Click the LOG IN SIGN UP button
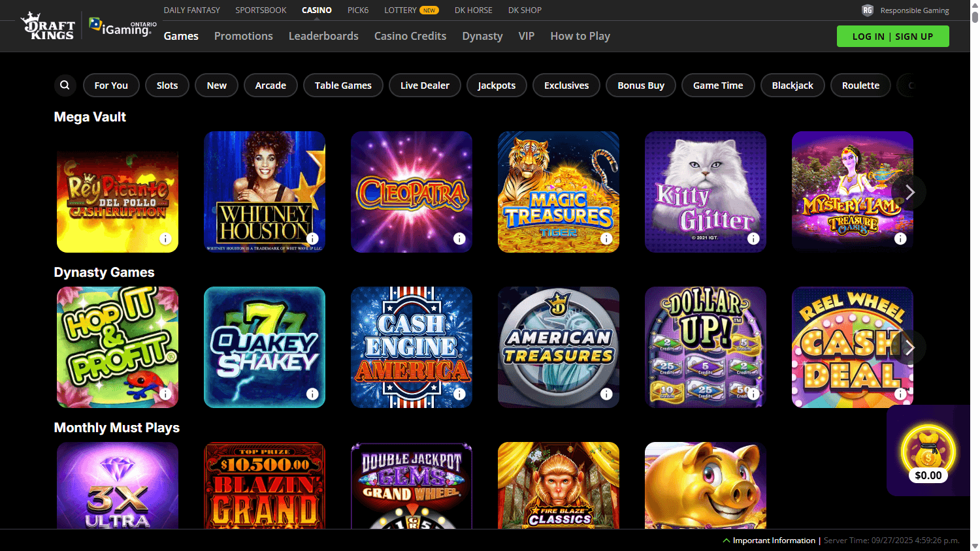This screenshot has height=551, width=980. [x=892, y=37]
